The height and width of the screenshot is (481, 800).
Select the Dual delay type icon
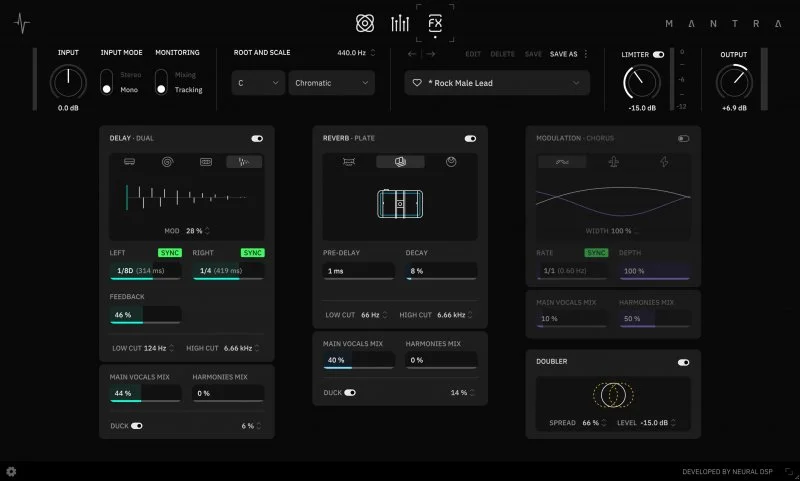pos(244,162)
